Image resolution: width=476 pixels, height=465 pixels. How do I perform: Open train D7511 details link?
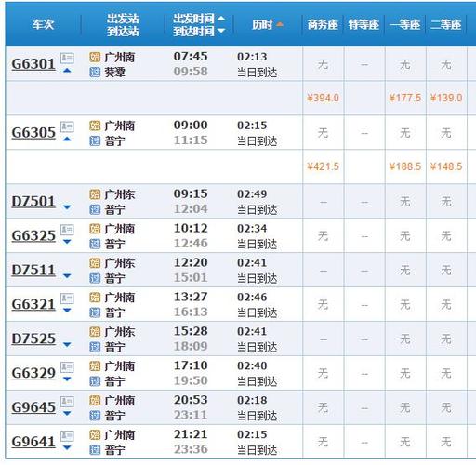[x=33, y=271]
